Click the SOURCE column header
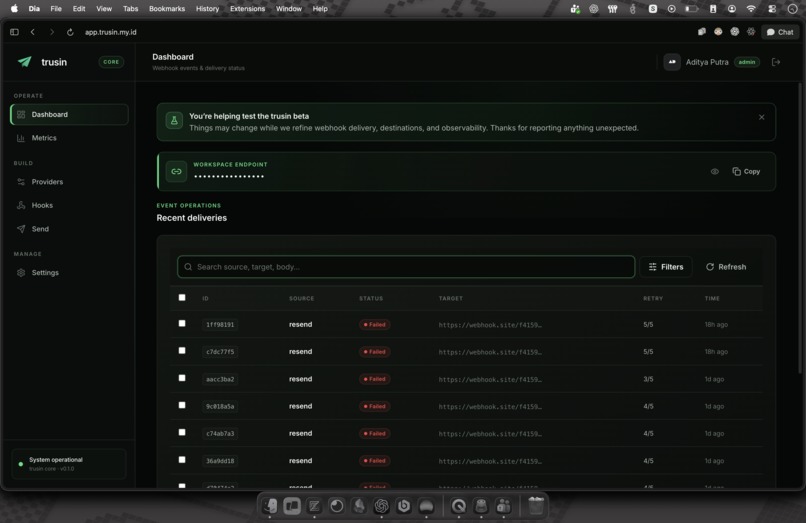The height and width of the screenshot is (523, 806). point(301,298)
